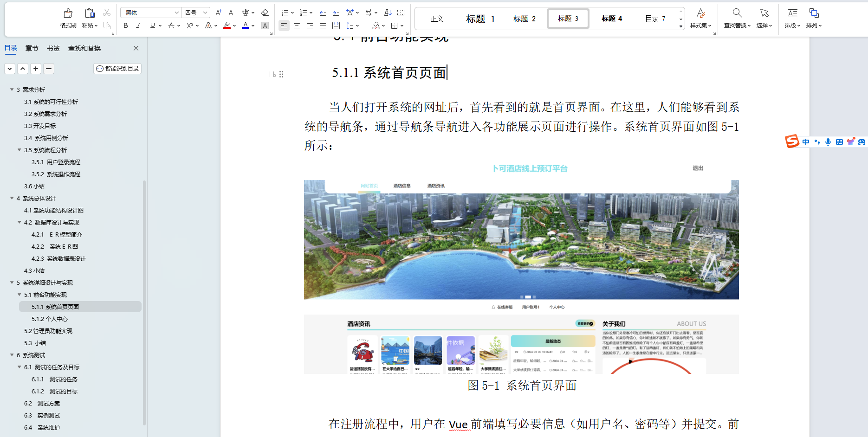
Task: Click the Paste (粘贴) clipboard icon
Action: [90, 13]
